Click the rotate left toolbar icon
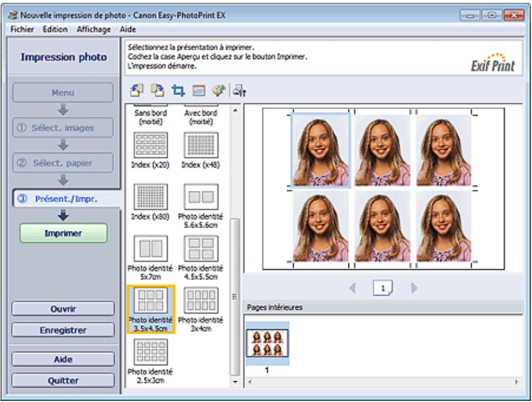This screenshot has width=532, height=402. (137, 90)
